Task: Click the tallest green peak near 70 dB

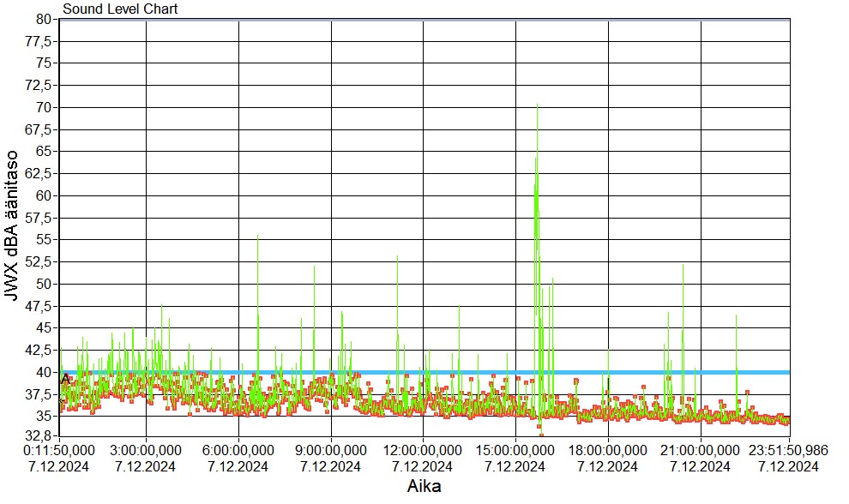Action: [x=537, y=107]
